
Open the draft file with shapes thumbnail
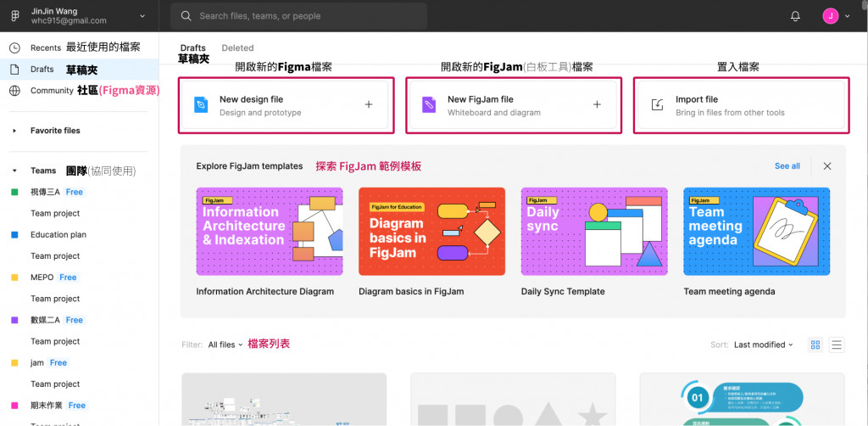[513, 400]
